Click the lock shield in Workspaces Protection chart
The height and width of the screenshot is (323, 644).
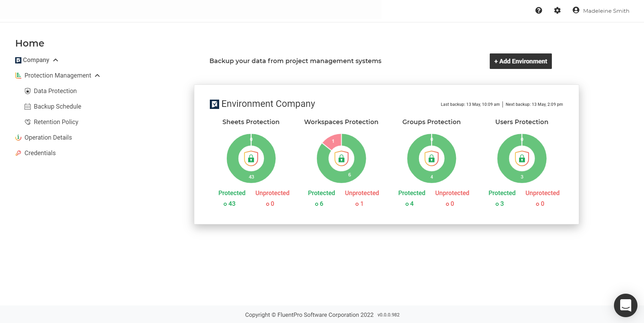342,159
